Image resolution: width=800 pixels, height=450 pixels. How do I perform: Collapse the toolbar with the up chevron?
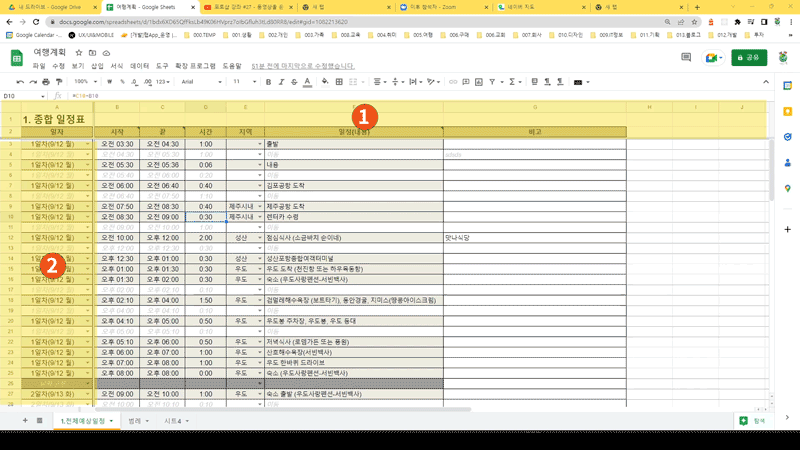(766, 82)
